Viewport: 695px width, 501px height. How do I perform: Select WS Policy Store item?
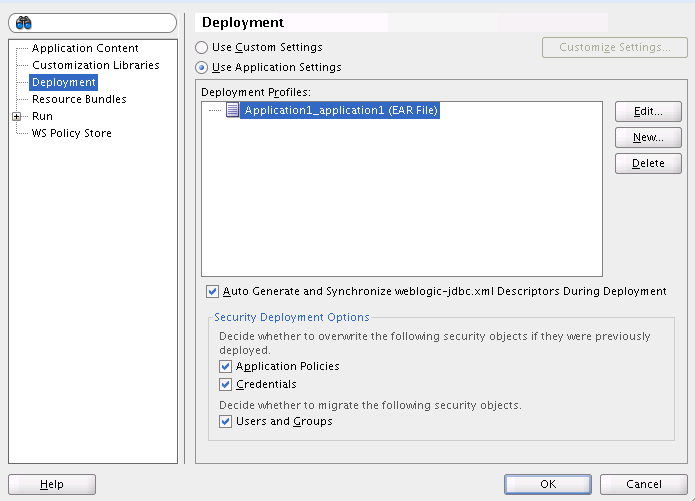72,133
